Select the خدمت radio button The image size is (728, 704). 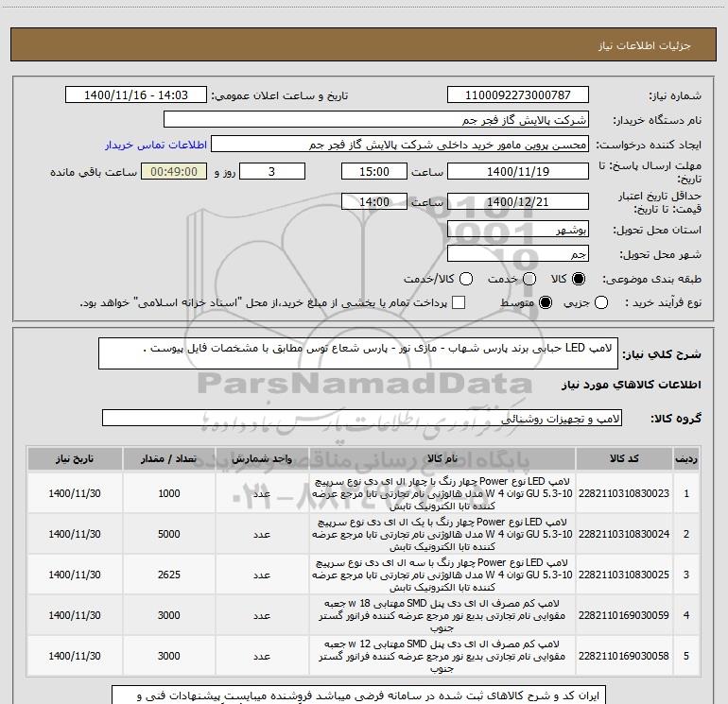click(x=529, y=279)
